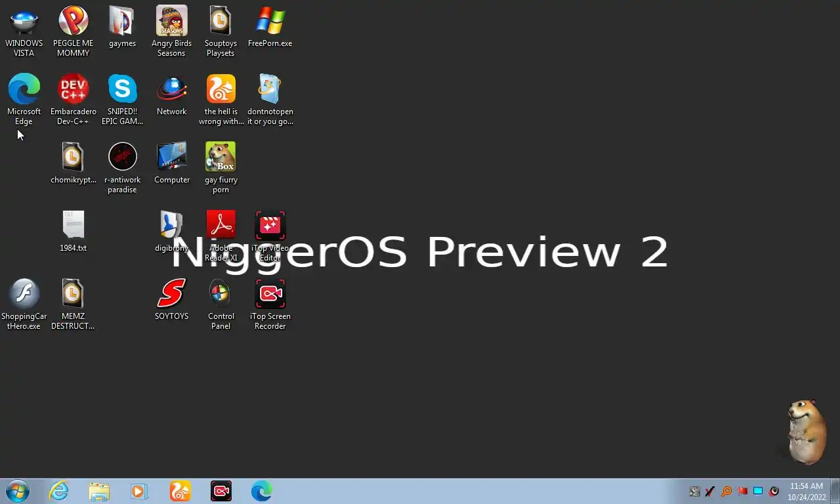Viewport: 840px width, 504px height.
Task: Select the Skype-style SNIPED!! EPIC GAM... icon
Action: coord(122,99)
